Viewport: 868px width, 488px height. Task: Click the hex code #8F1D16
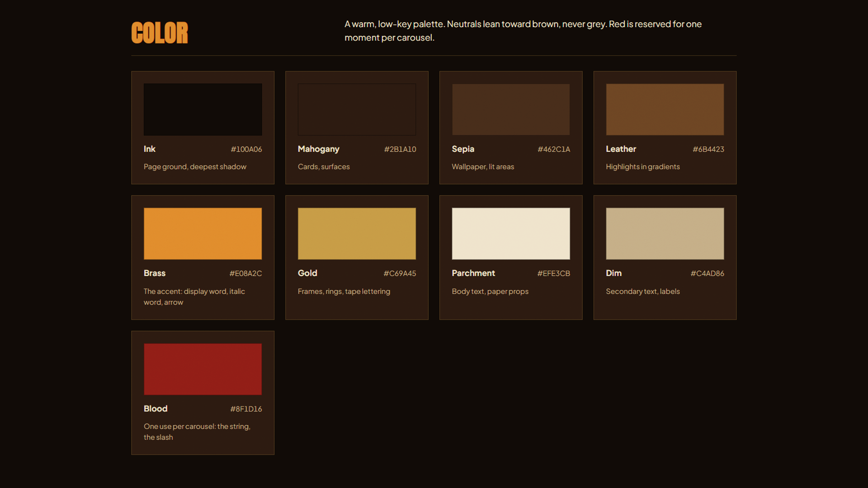[246, 409]
